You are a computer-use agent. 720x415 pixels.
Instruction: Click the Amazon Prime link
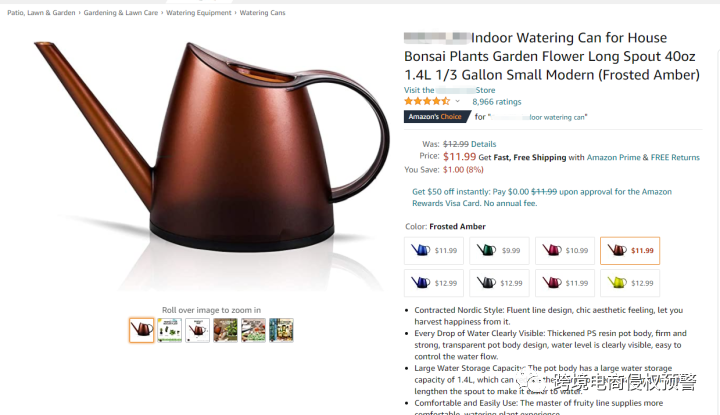613,157
